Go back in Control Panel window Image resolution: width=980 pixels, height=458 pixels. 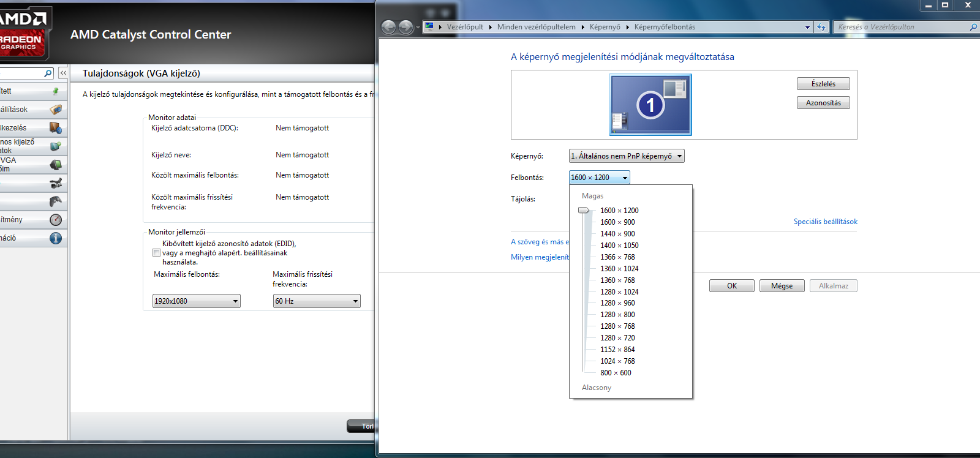coord(388,27)
